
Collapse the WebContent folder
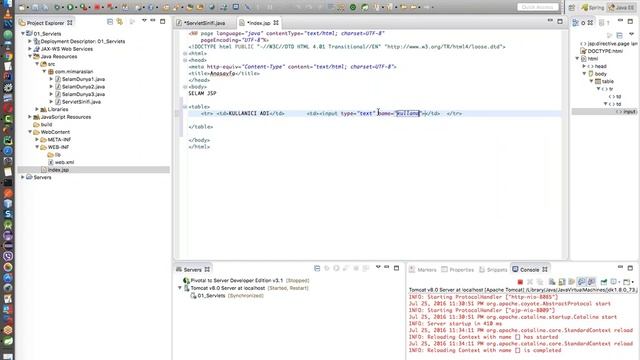pos(30,132)
